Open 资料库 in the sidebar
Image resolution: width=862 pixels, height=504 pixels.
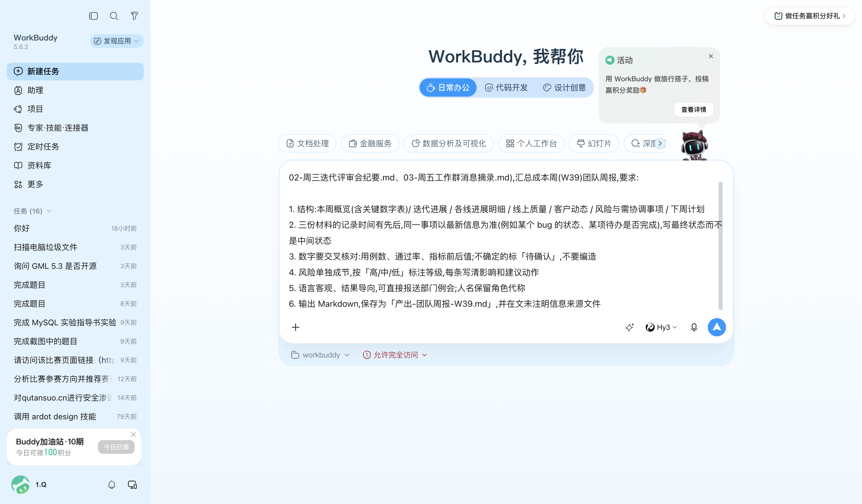tap(75, 165)
